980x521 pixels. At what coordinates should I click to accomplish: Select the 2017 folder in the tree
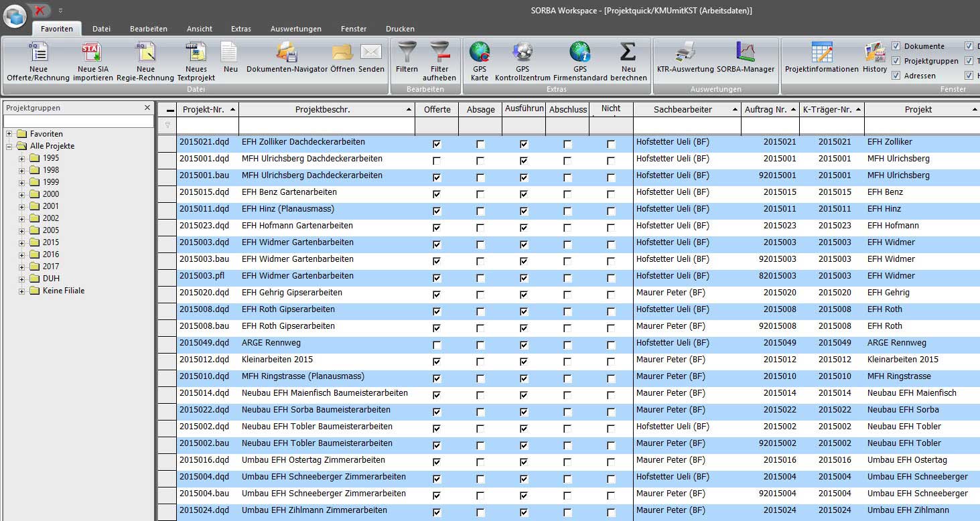point(51,267)
